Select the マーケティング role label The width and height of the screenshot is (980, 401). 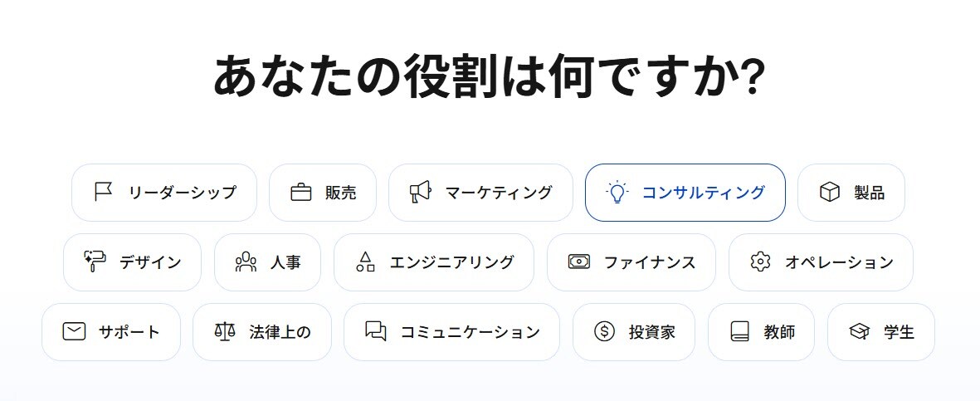(x=499, y=193)
